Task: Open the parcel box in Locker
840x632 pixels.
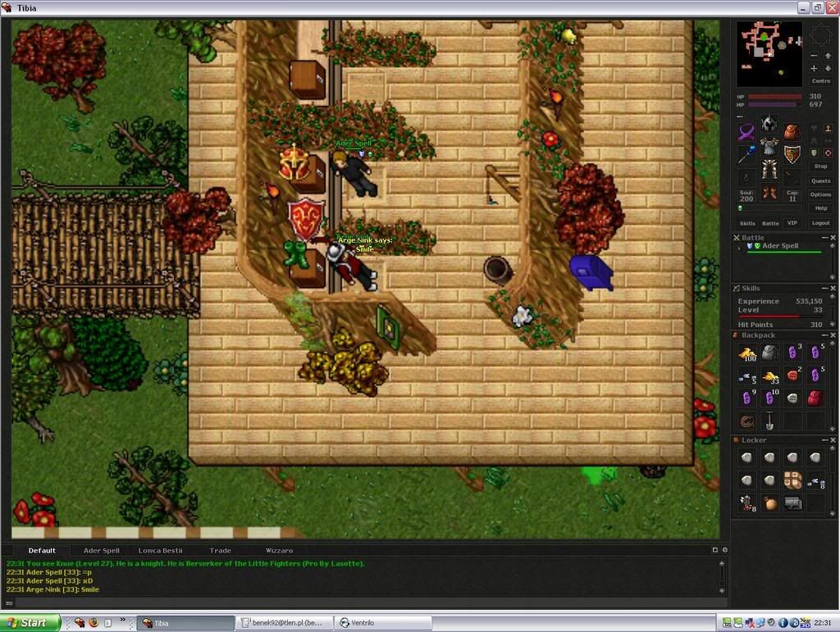Action: tap(792, 480)
